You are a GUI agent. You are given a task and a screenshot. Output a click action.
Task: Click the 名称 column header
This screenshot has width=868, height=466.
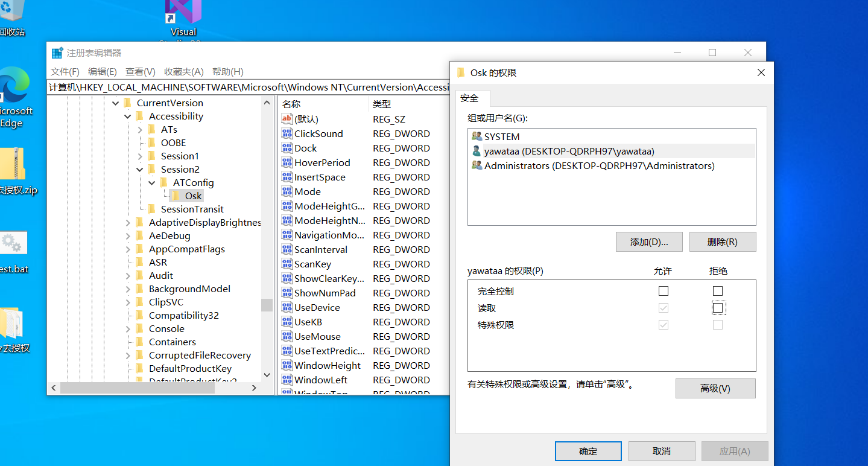tap(323, 104)
